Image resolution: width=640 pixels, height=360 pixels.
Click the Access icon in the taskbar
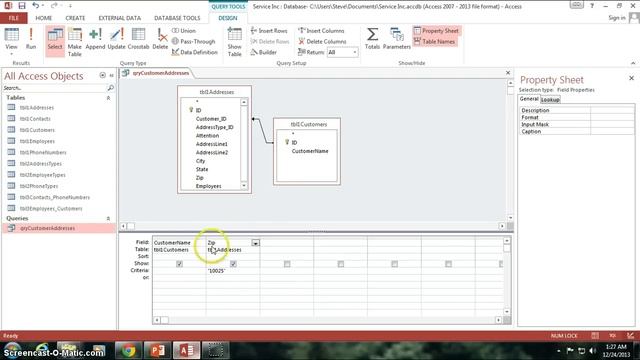click(187, 350)
